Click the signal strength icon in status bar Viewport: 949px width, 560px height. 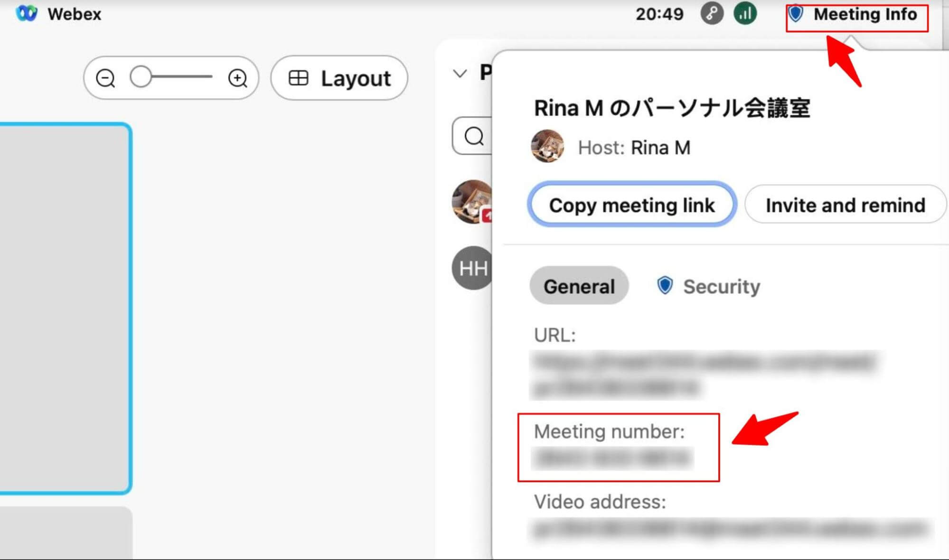[745, 13]
